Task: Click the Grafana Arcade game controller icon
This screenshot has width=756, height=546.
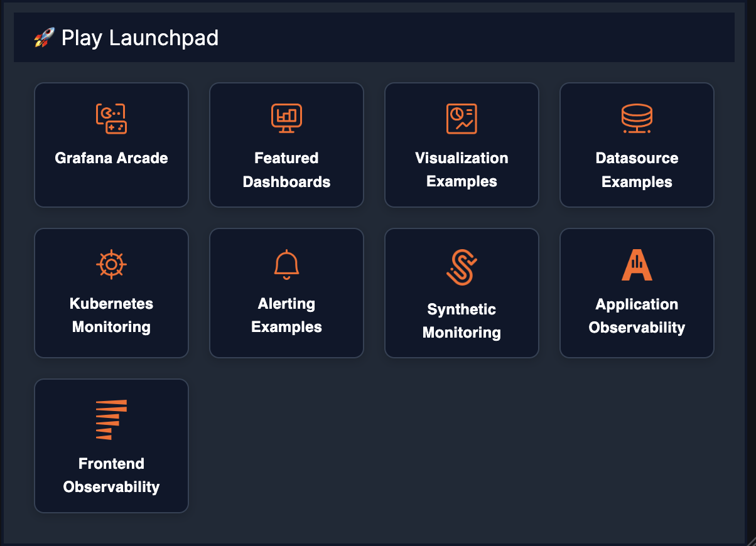Action: pyautogui.click(x=111, y=118)
